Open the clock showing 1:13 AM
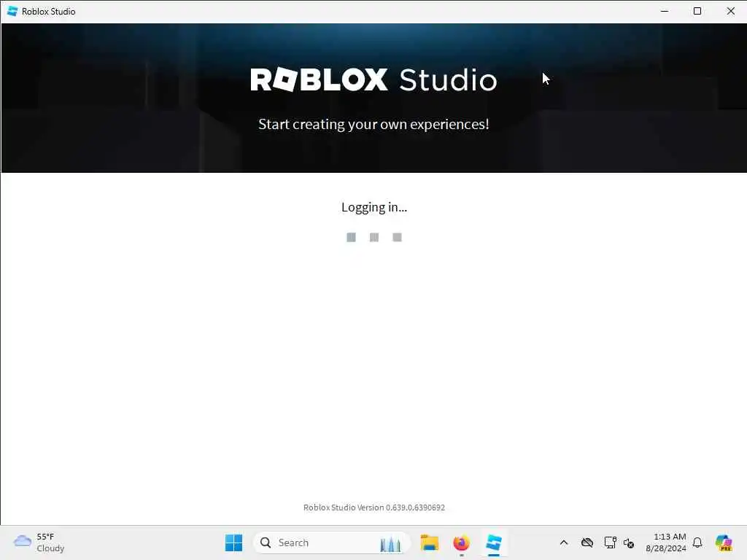Viewport: 747px width, 560px height. point(665,542)
